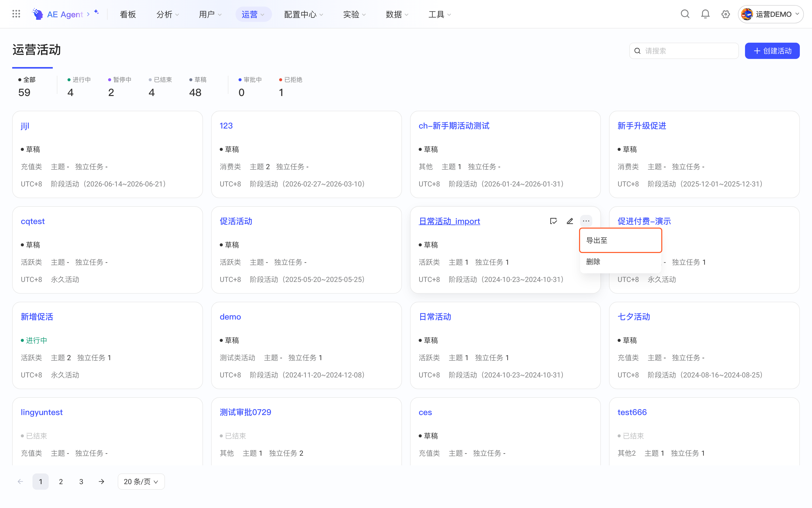
Task: Open the notifications bell
Action: [x=705, y=14]
